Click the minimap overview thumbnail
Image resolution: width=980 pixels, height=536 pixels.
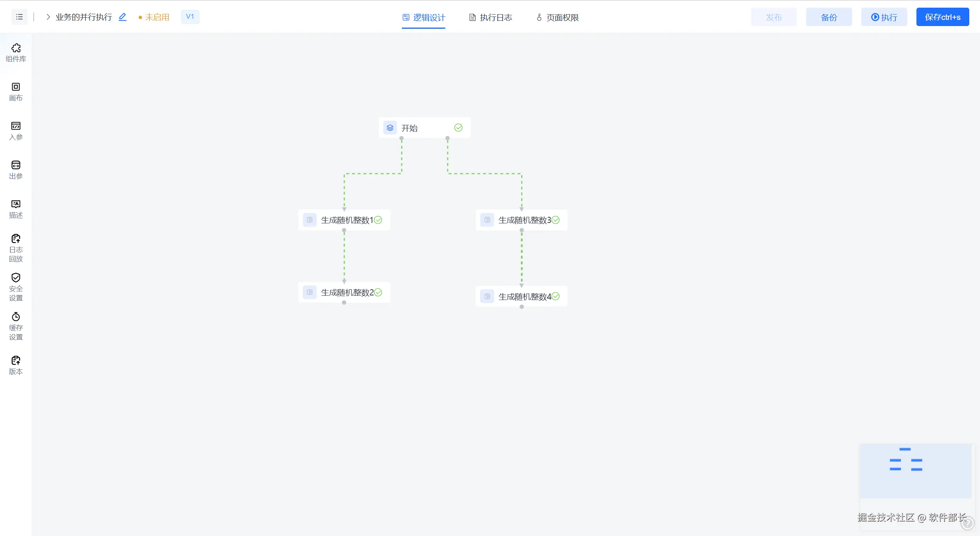[x=915, y=470]
